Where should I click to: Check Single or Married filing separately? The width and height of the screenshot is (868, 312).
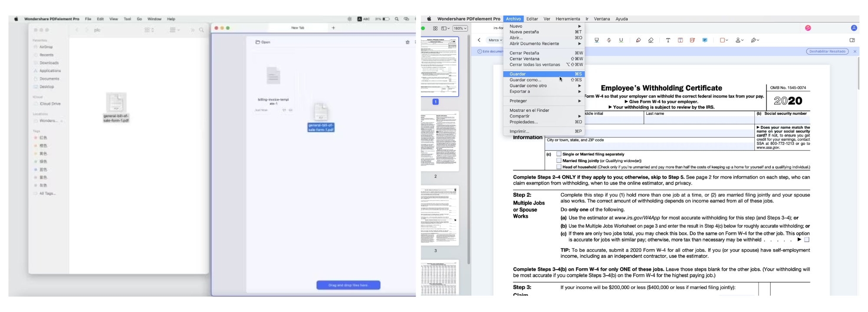coord(559,154)
